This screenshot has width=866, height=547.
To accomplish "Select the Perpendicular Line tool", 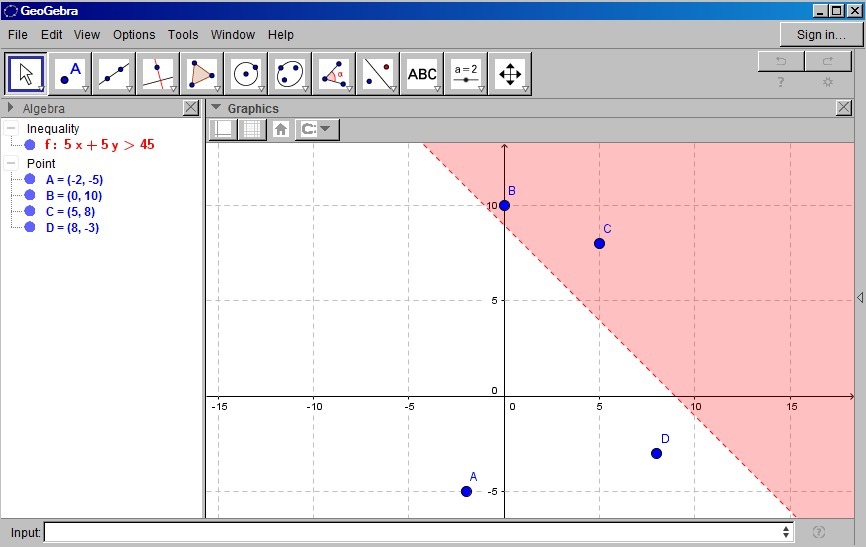I will coord(158,73).
